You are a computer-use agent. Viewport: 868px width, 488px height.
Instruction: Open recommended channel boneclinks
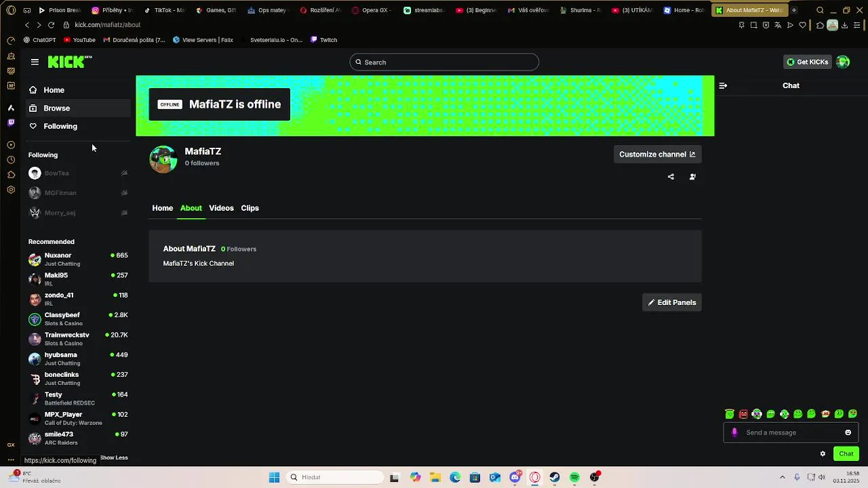(x=78, y=378)
